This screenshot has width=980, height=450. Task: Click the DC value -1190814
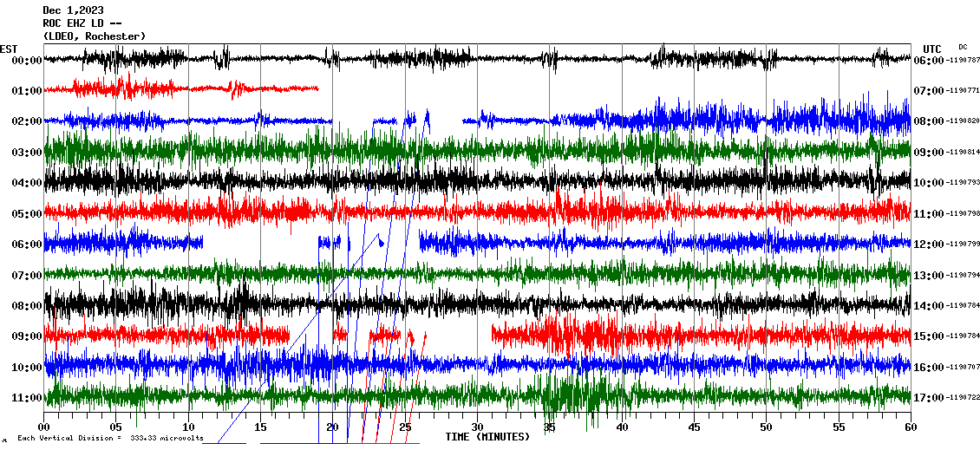pyautogui.click(x=962, y=152)
